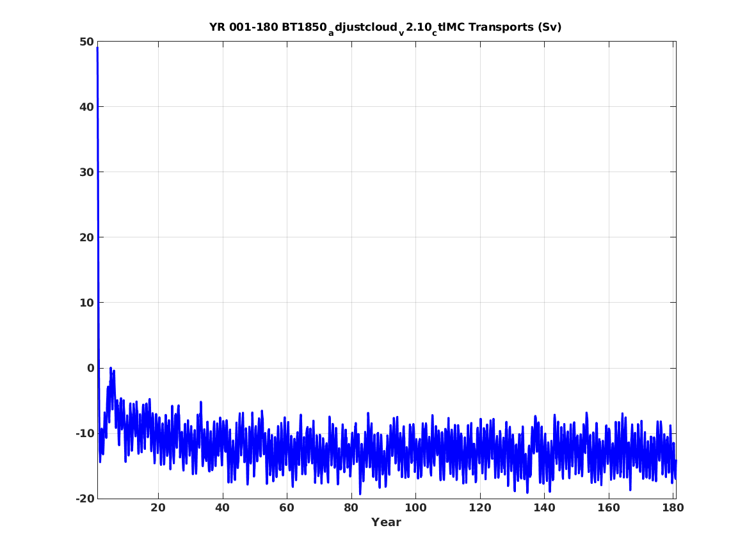Click the x-axis tick label '40'
The height and width of the screenshot is (560, 747).
tap(223, 508)
